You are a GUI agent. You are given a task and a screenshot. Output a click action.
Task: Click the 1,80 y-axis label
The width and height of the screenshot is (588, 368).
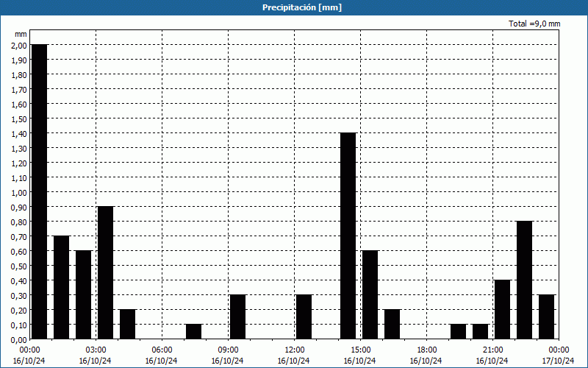tap(20, 74)
